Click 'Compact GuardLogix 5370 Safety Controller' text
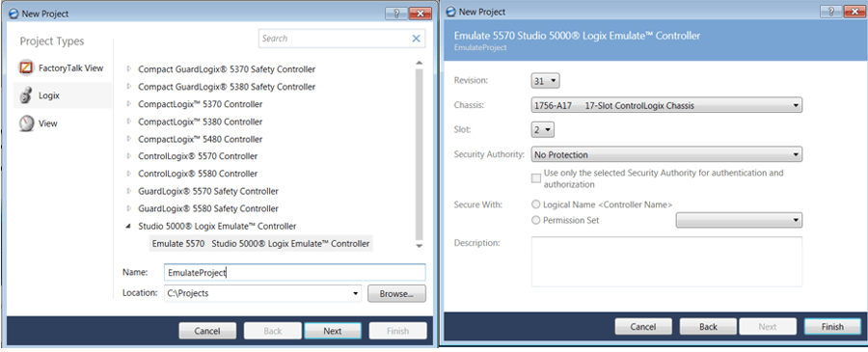Viewport: 868px width, 352px height. click(227, 69)
